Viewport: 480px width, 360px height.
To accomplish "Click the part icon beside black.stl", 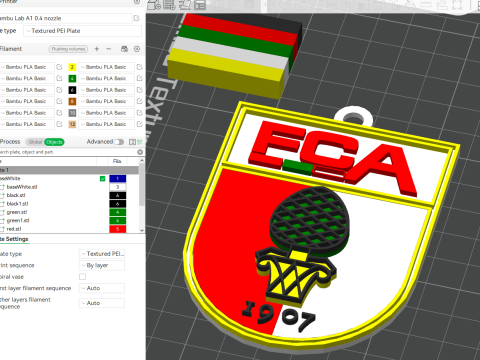I will point(2,195).
